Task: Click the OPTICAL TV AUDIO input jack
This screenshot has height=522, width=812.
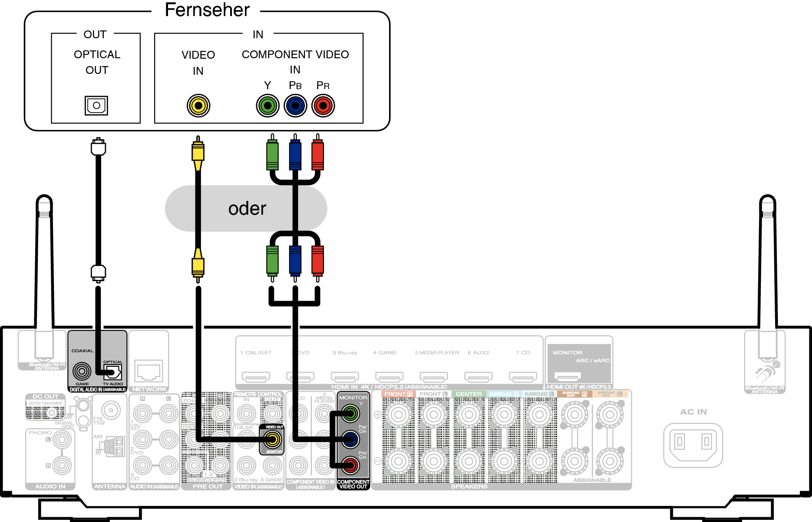Action: click(x=113, y=372)
